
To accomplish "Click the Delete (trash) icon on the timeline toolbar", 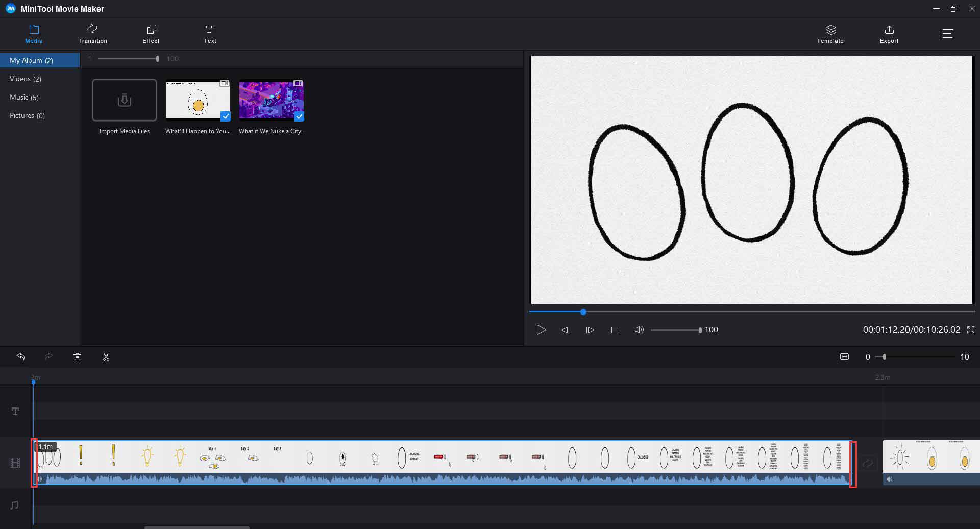I will point(78,356).
